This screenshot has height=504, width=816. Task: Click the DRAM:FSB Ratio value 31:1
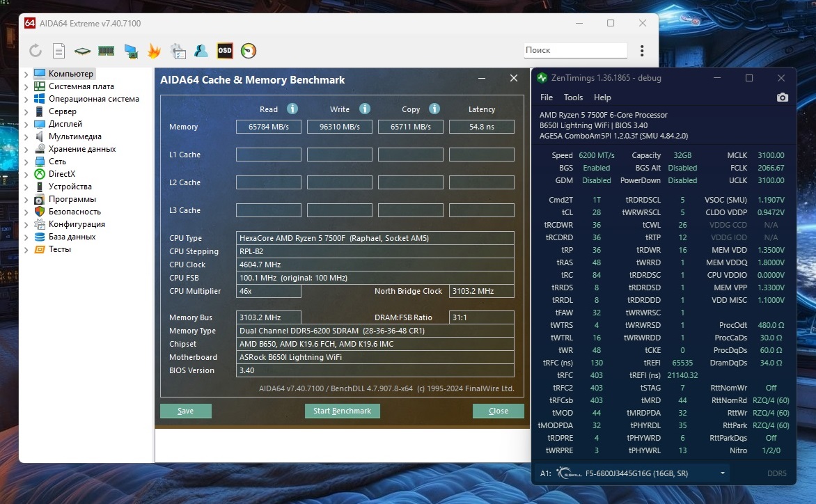tap(481, 317)
